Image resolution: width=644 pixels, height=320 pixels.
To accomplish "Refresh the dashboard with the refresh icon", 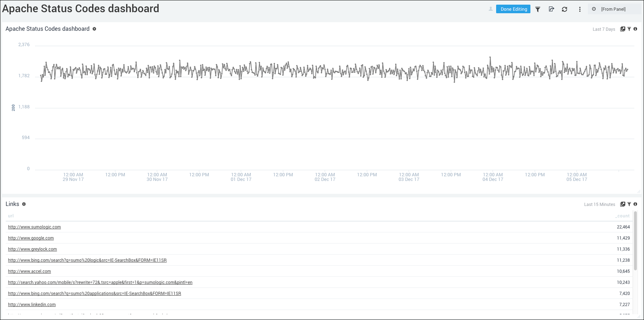I will click(564, 9).
